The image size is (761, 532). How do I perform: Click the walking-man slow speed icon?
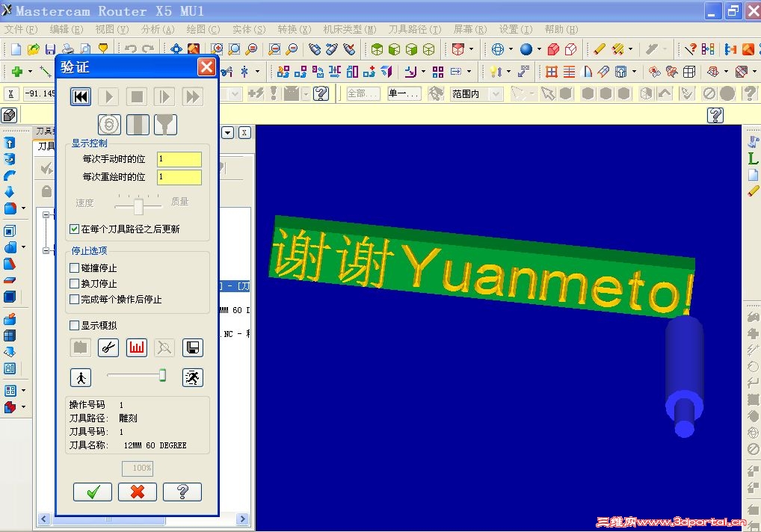(81, 378)
